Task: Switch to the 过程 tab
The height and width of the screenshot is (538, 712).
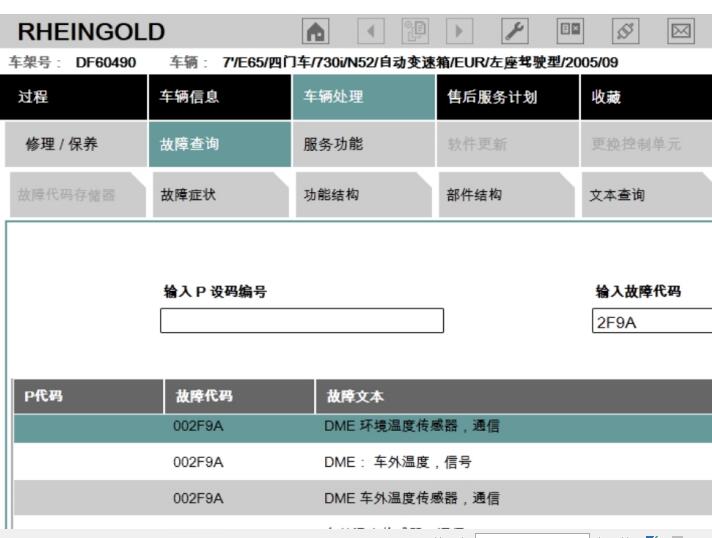Action: coord(74,97)
